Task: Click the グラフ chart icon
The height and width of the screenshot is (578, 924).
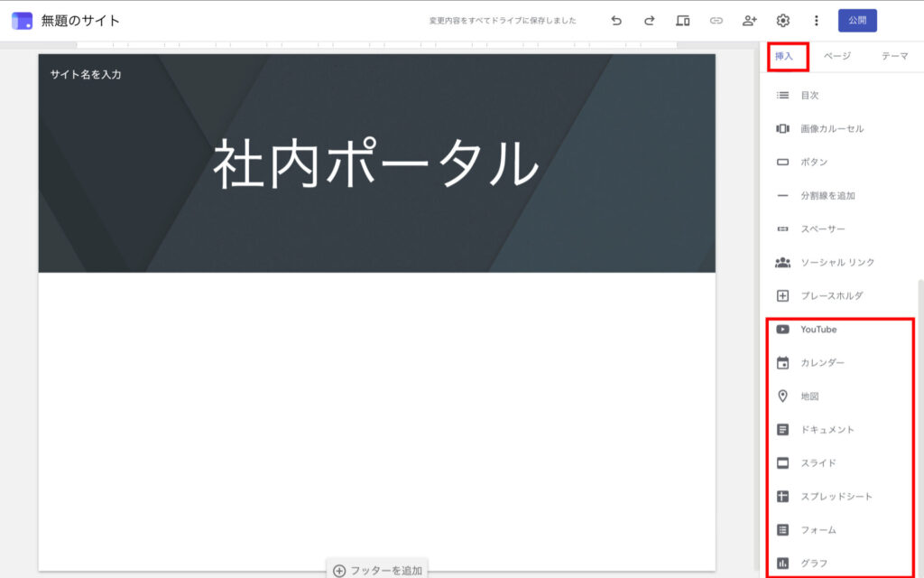Action: click(x=782, y=564)
